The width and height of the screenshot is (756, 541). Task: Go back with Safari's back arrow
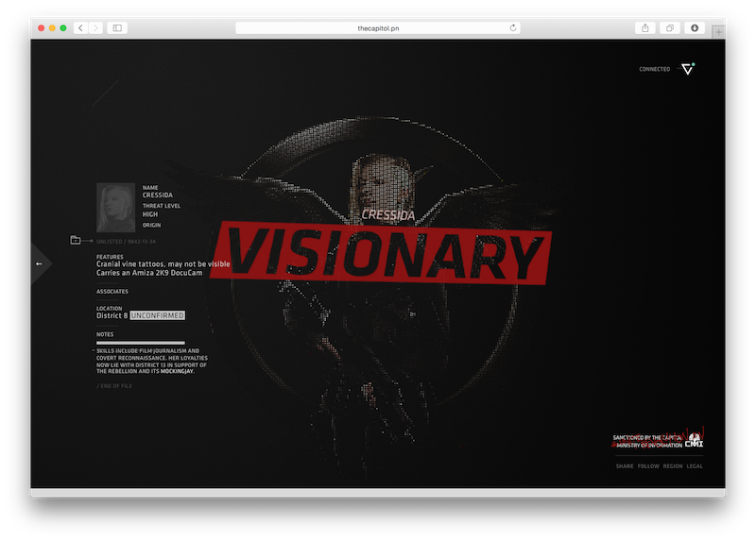pos(81,28)
